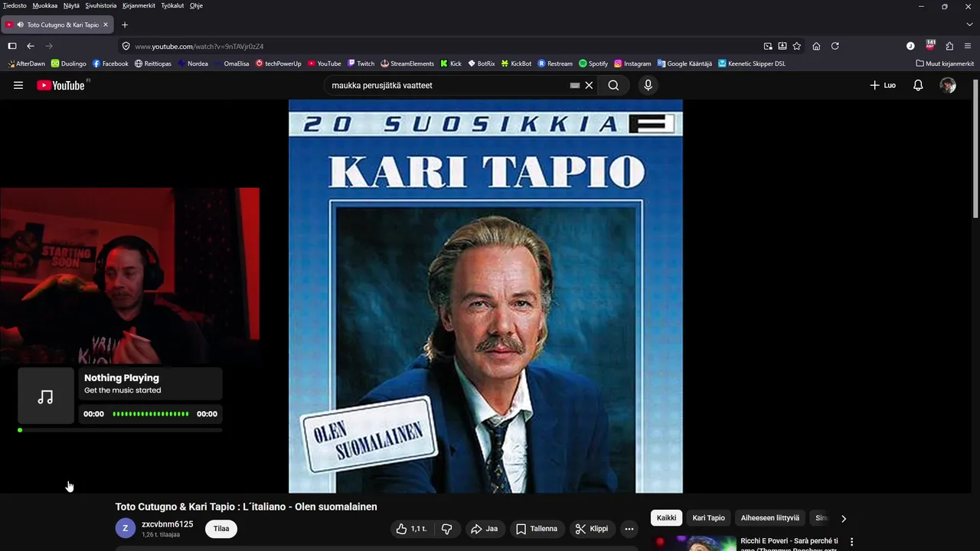Open the Twitch bookmark
This screenshot has height=551, width=980.
[361, 64]
